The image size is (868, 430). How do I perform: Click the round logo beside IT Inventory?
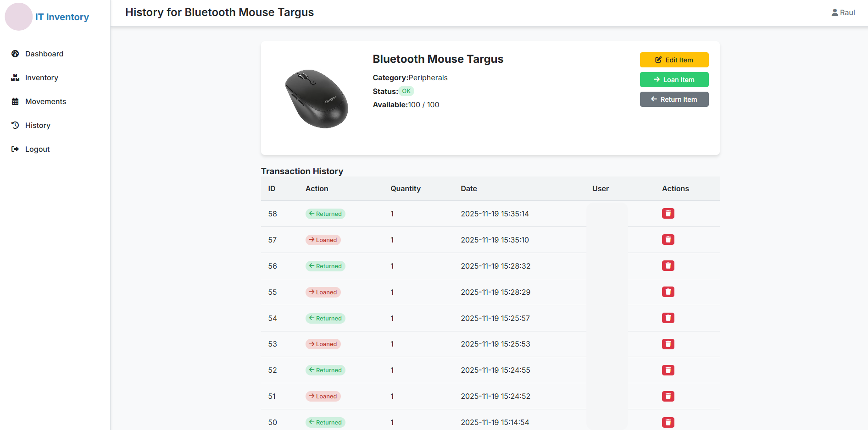point(18,17)
